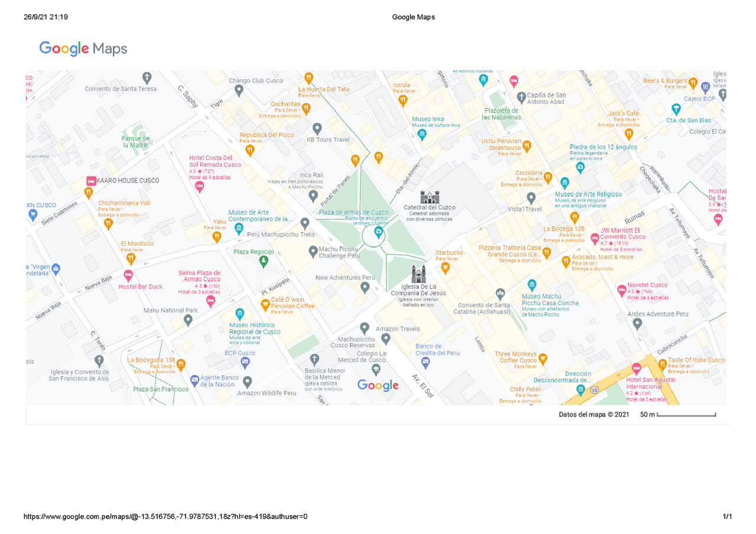Image resolution: width=756 pixels, height=534 pixels.
Task: Click the Banco de Credito del Peru pin
Action: click(x=425, y=363)
